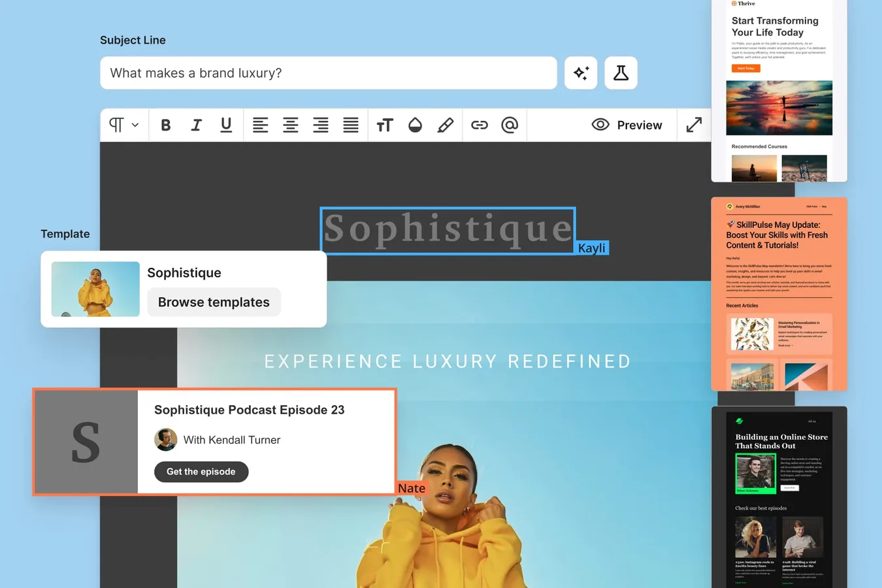The image size is (882, 588).
Task: Open the text size control
Action: tap(385, 125)
